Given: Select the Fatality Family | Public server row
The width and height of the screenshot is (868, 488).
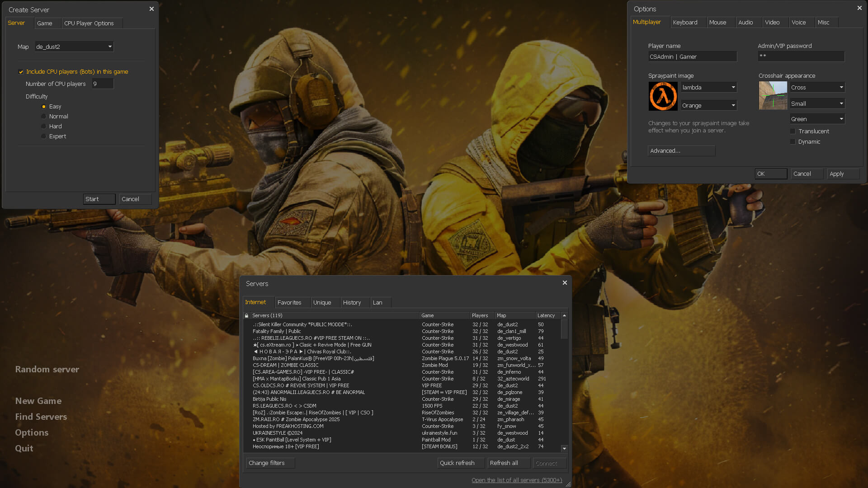Looking at the screenshot, I should point(402,331).
